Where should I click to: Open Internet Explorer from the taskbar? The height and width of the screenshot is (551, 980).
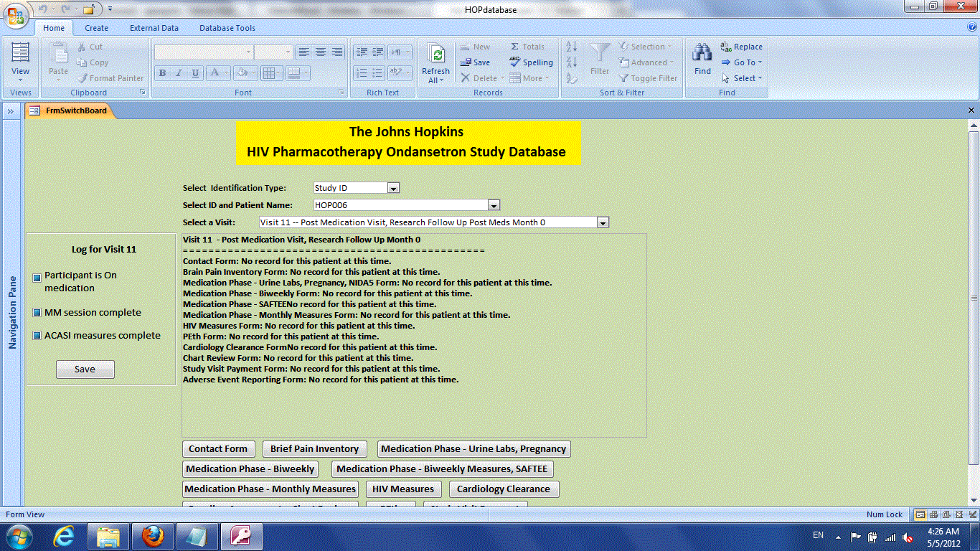pos(64,536)
